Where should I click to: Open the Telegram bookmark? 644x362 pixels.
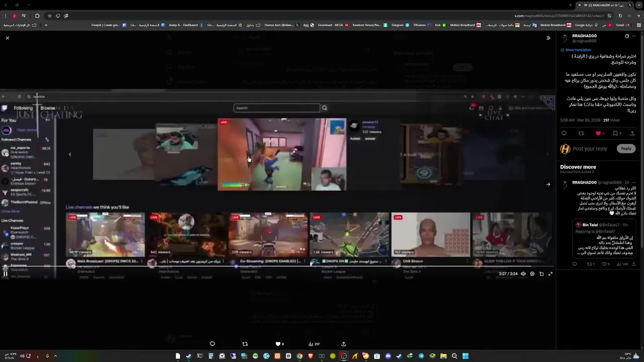point(400,25)
